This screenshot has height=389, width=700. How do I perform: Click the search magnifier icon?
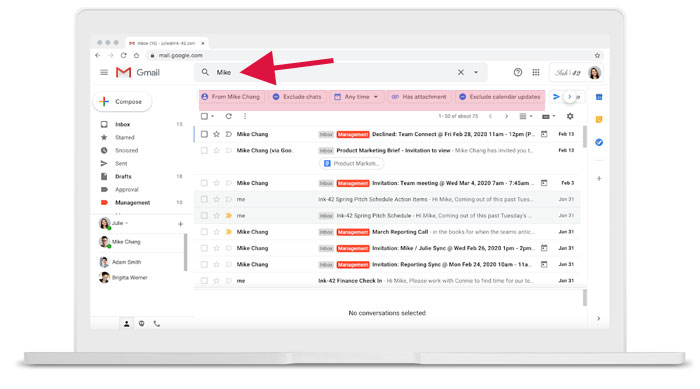point(205,72)
